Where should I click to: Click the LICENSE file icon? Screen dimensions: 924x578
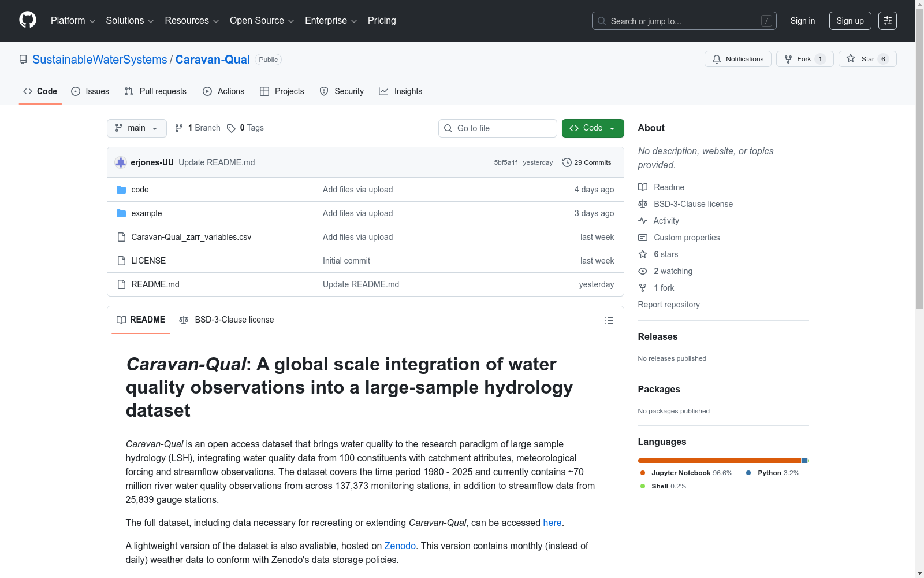121,261
